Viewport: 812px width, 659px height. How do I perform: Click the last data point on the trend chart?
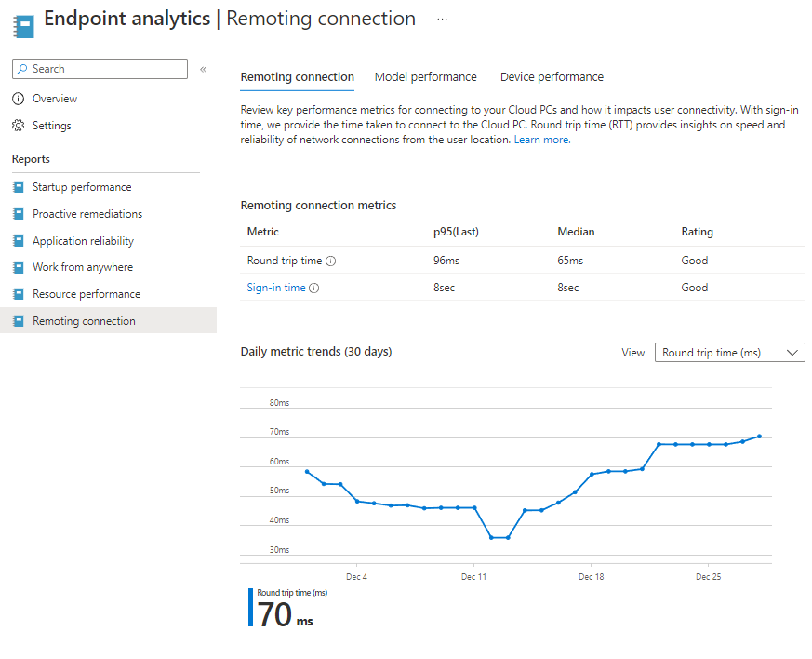coord(760,437)
